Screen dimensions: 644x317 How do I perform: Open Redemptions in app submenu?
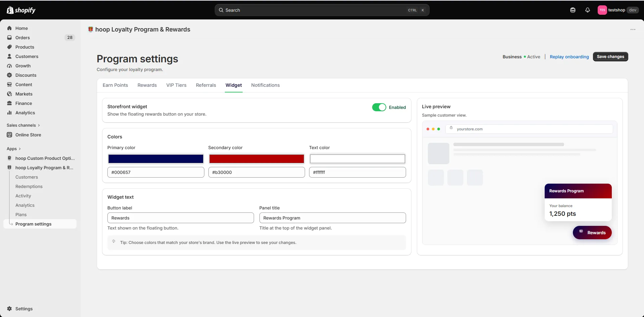click(29, 186)
